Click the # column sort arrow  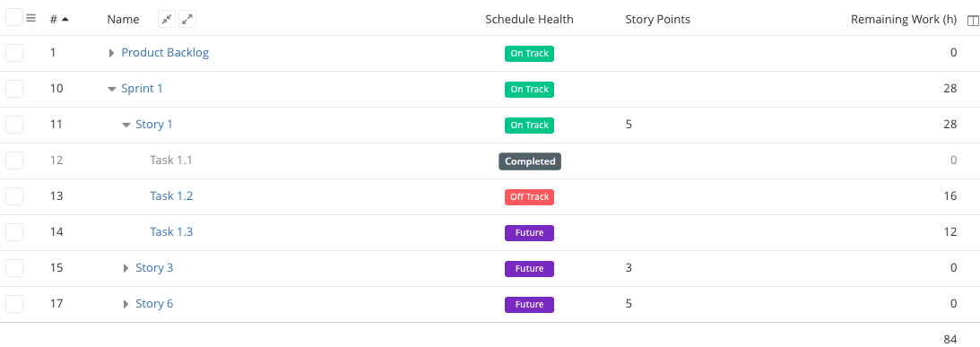pyautogui.click(x=65, y=20)
